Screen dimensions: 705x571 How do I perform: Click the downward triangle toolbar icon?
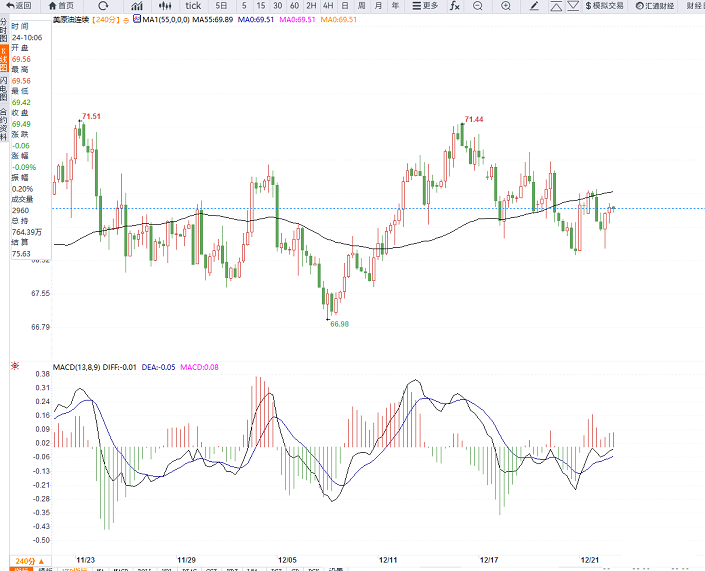tap(573, 6)
